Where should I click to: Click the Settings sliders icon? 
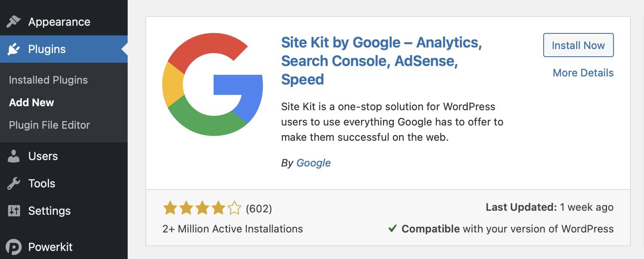(14, 211)
